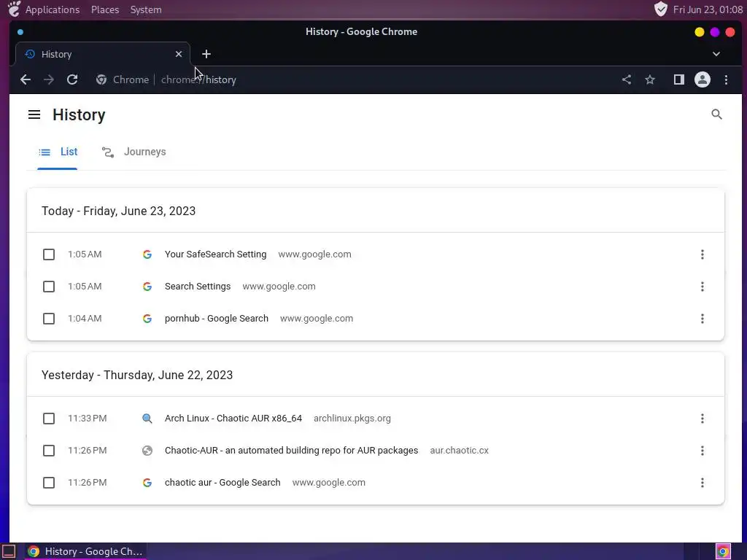The width and height of the screenshot is (747, 560).
Task: Switch to the Journeys tab
Action: [134, 152]
